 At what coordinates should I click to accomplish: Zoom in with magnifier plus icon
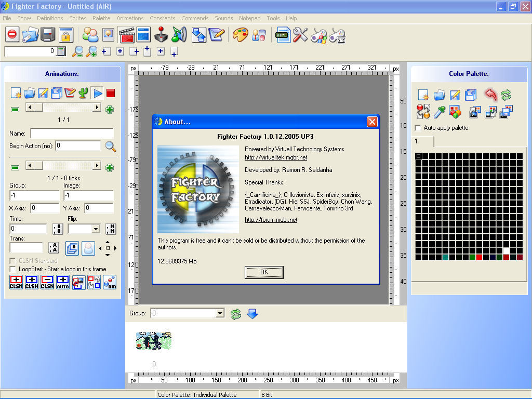[91, 51]
